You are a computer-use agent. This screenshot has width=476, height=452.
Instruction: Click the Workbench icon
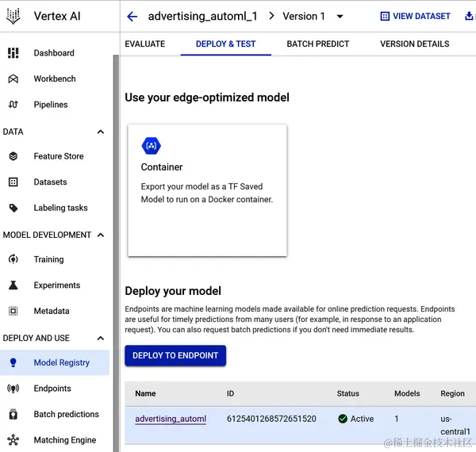[x=13, y=79]
